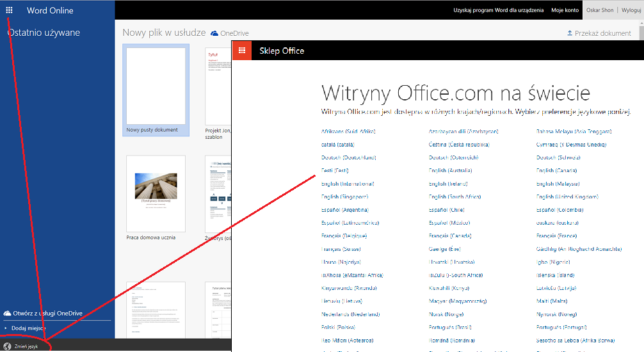Viewport: 644px width, 352px height.
Task: Choose Français (Belgique)
Action: 344,236
